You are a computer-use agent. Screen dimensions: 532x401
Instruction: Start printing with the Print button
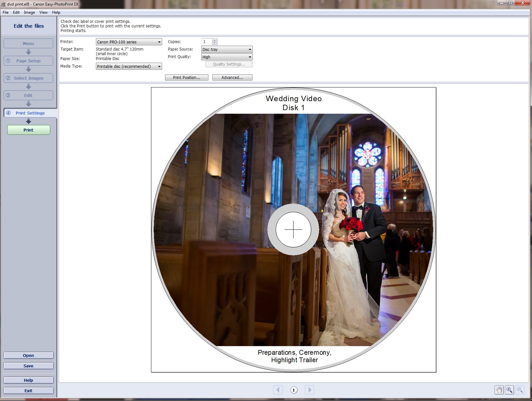tap(28, 130)
